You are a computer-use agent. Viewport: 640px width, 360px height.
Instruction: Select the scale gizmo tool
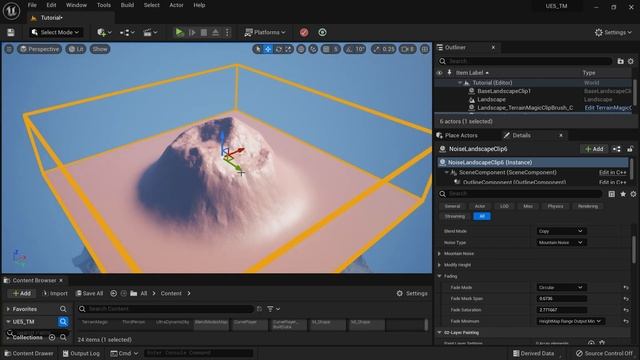click(289, 49)
